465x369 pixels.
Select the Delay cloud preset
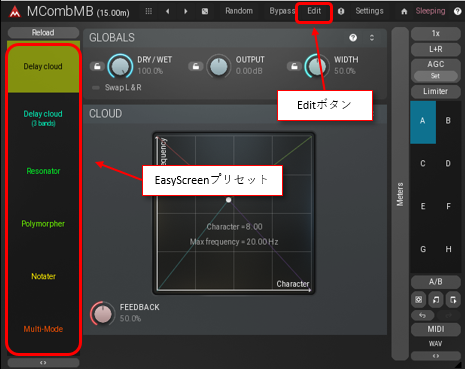43,66
